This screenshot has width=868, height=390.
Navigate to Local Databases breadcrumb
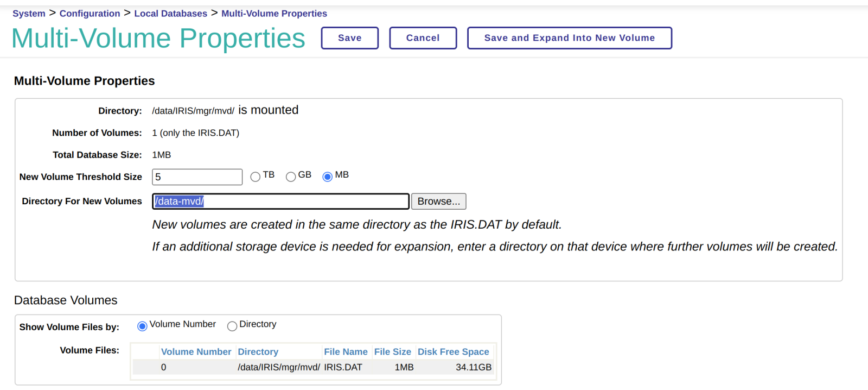pyautogui.click(x=170, y=14)
